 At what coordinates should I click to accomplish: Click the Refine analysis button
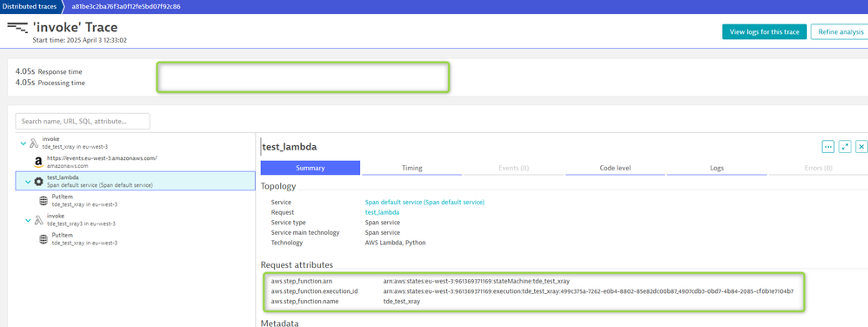coord(840,31)
